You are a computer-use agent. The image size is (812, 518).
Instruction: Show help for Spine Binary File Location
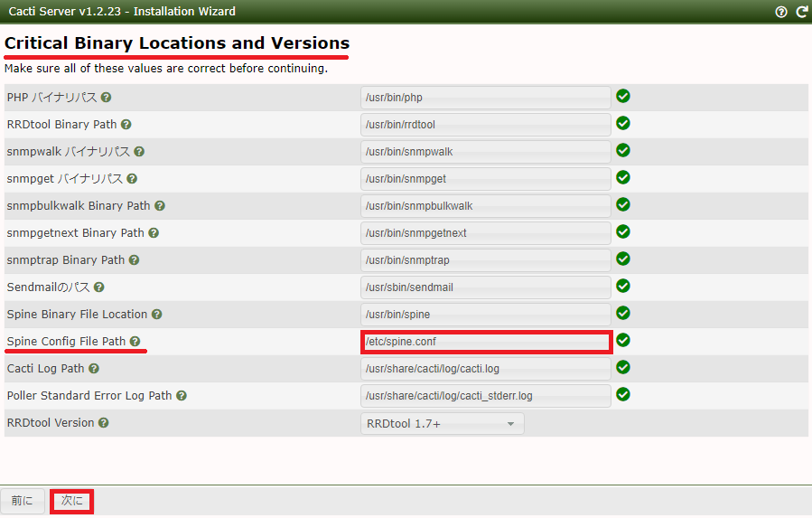157,315
